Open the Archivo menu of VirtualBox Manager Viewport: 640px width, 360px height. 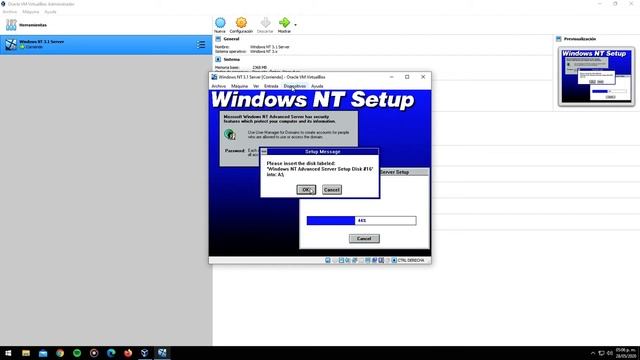pyautogui.click(x=10, y=12)
